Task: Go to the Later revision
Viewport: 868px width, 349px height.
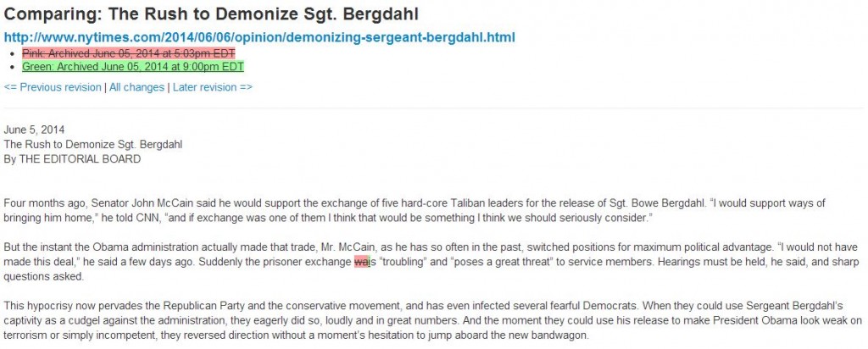Action: (x=213, y=87)
